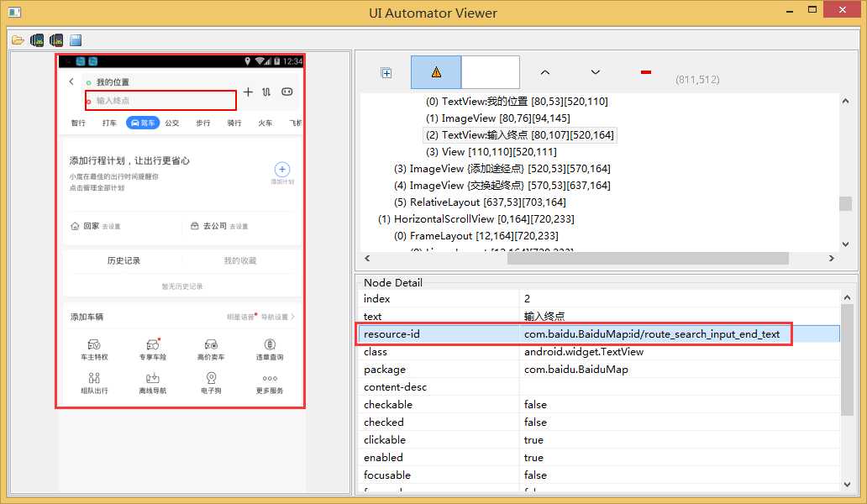Click the Expand All plus icon in tree toolbar
The image size is (867, 504).
[386, 73]
